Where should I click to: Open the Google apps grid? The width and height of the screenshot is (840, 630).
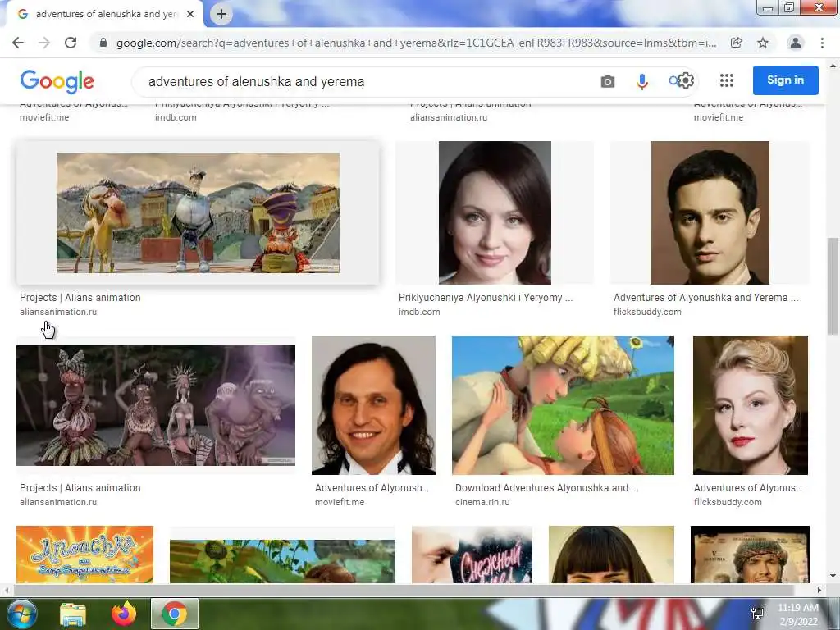point(727,81)
